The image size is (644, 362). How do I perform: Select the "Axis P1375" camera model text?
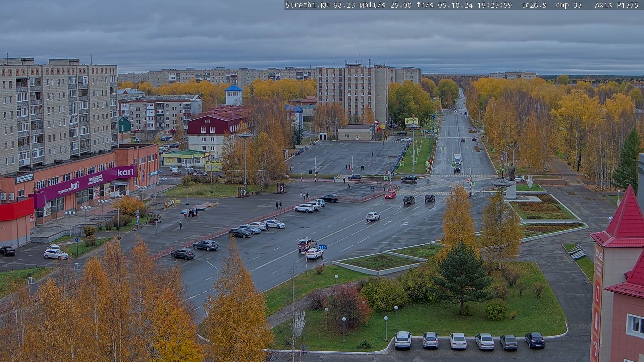point(616,5)
